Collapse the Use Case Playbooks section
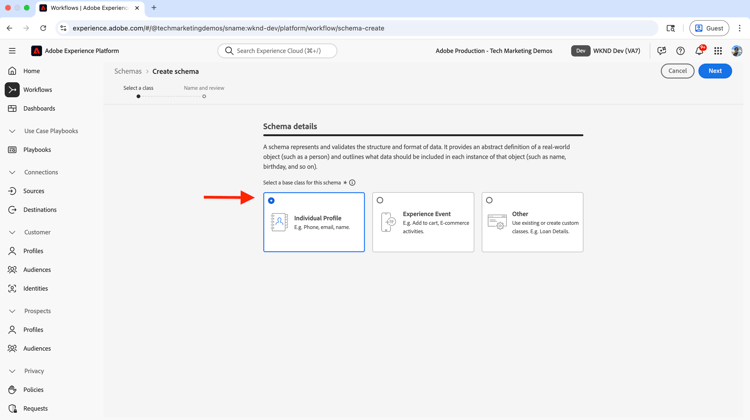The image size is (750, 420). tap(12, 131)
